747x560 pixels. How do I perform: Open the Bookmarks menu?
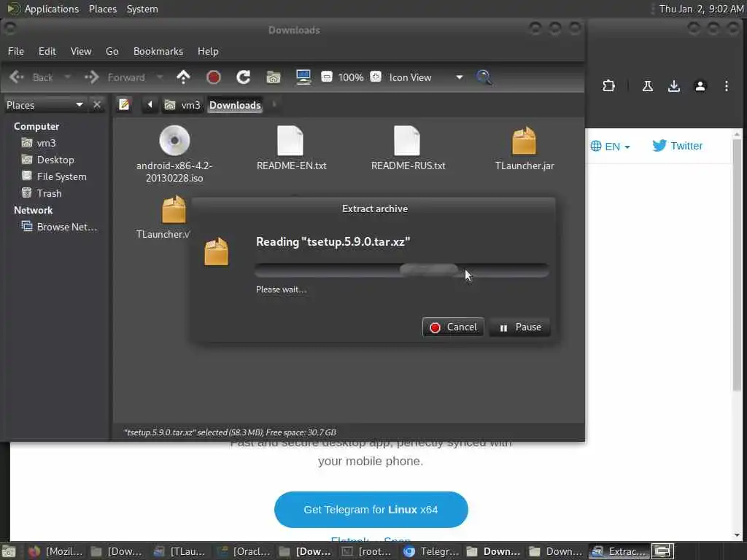click(x=158, y=52)
